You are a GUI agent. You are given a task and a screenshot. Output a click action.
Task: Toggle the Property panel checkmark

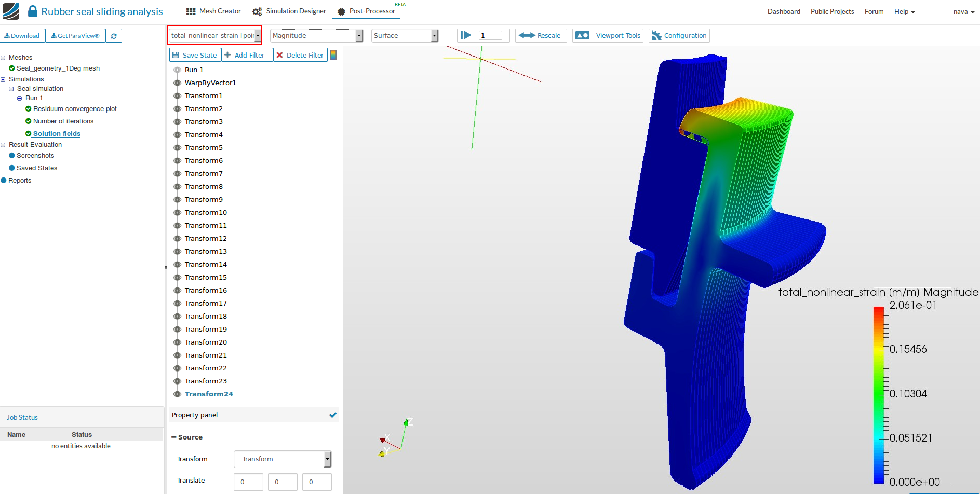pyautogui.click(x=333, y=415)
